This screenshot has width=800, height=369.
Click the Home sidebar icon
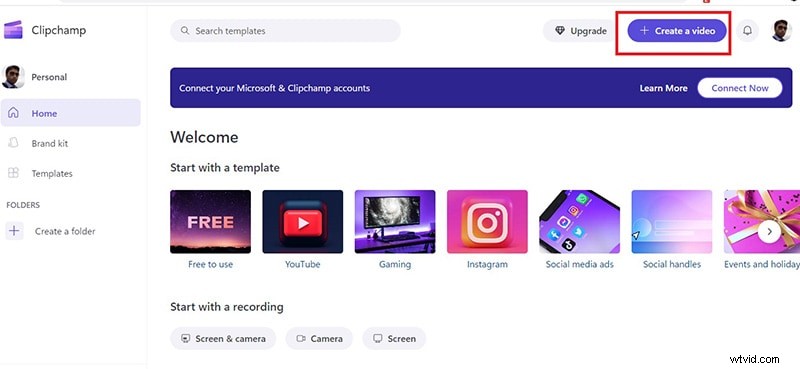point(13,113)
